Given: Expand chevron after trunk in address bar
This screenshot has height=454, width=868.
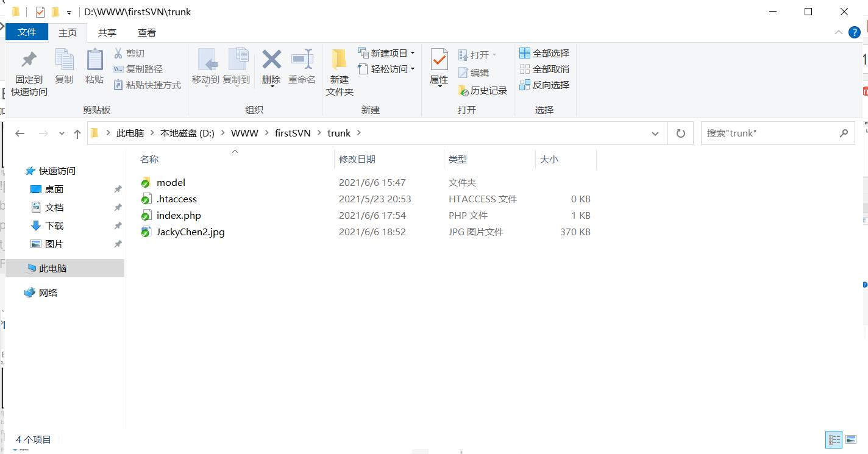Looking at the screenshot, I should tap(358, 133).
